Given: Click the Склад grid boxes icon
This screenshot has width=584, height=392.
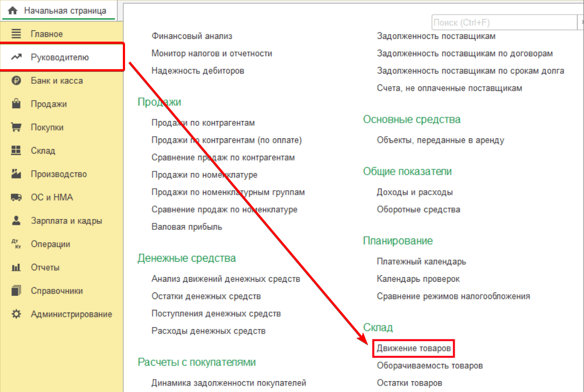Looking at the screenshot, I should 16,150.
